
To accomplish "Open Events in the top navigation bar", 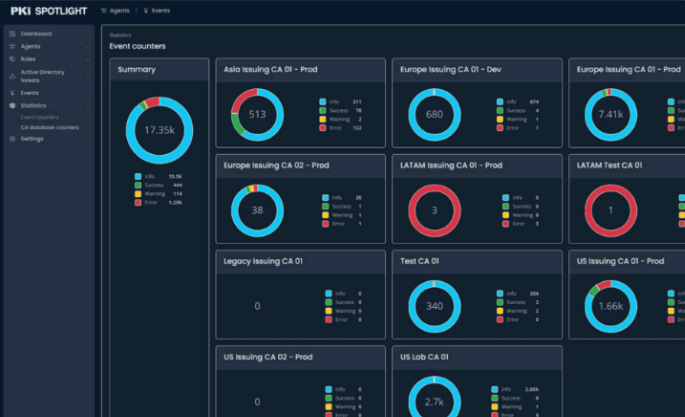I will (157, 10).
